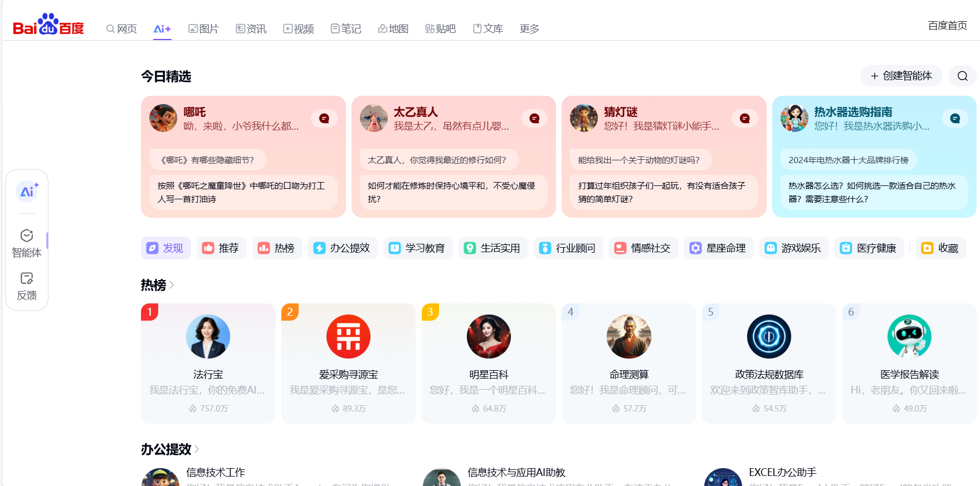Open the 法行宝 agent avatar

[208, 336]
